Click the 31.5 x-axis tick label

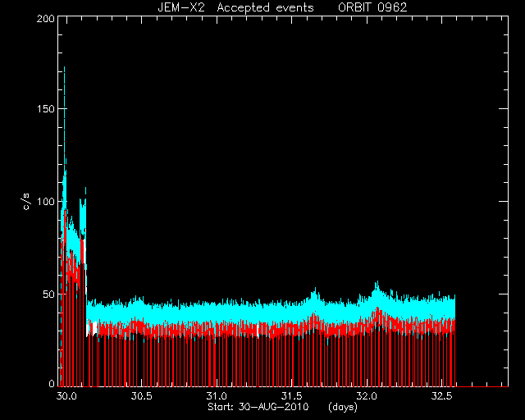click(x=292, y=396)
